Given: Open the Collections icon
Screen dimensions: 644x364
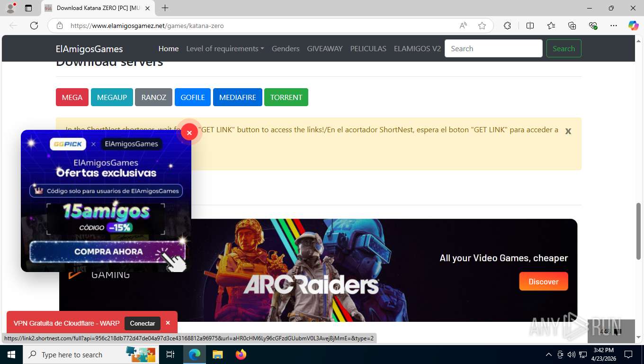Looking at the screenshot, I should point(572,26).
